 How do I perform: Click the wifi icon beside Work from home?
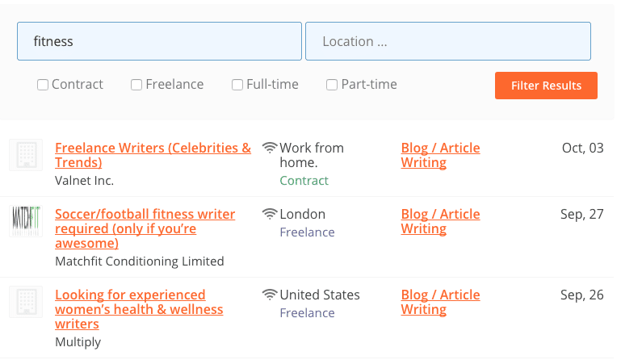click(x=269, y=148)
